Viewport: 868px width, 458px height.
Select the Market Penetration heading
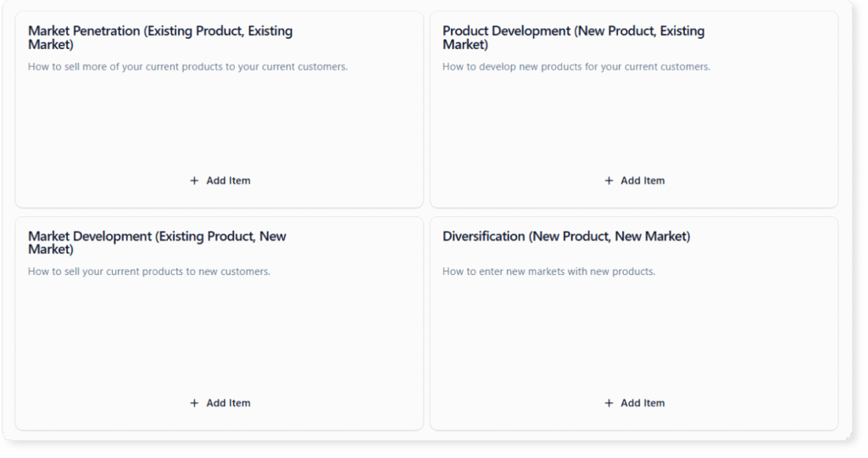click(160, 37)
